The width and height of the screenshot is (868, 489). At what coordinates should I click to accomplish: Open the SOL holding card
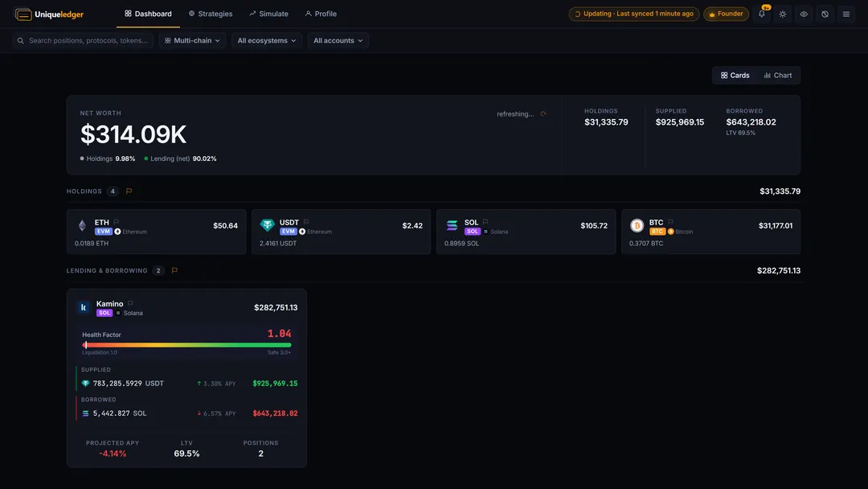[x=526, y=232]
